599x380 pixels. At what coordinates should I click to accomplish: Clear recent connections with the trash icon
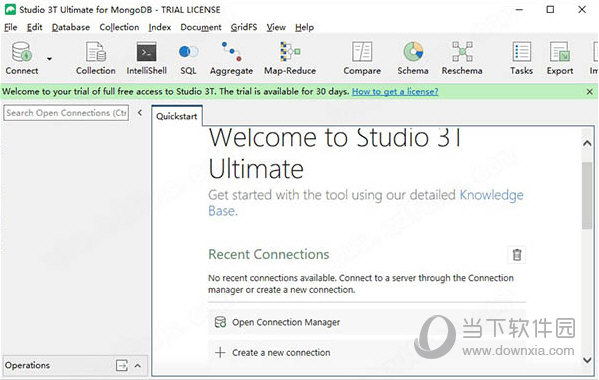click(x=516, y=255)
